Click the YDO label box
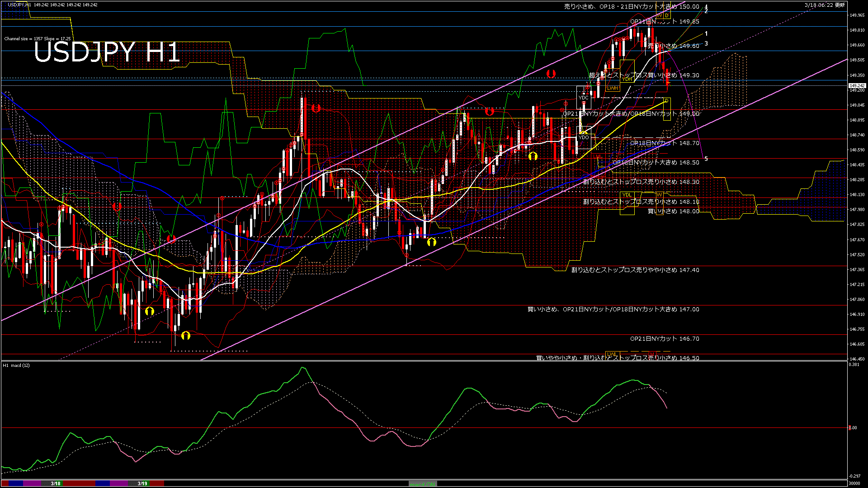Viewport: 868px width, 488px height. tap(584, 137)
